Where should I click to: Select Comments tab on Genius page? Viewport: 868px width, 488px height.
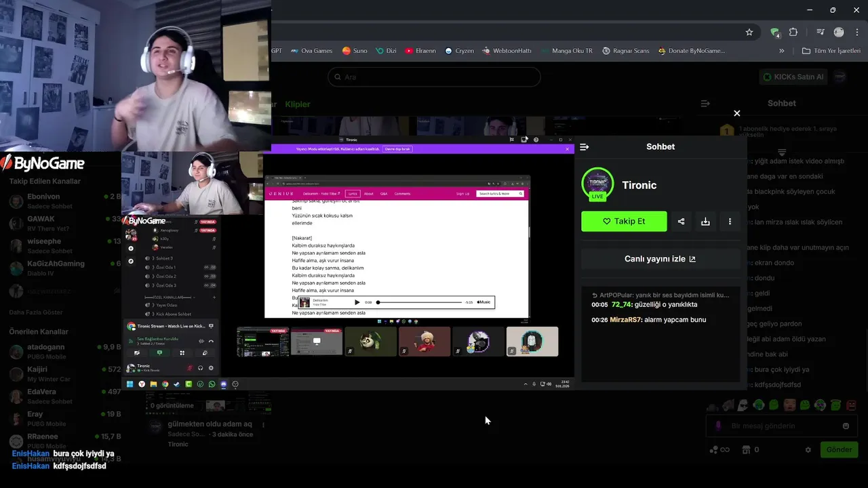pos(402,194)
